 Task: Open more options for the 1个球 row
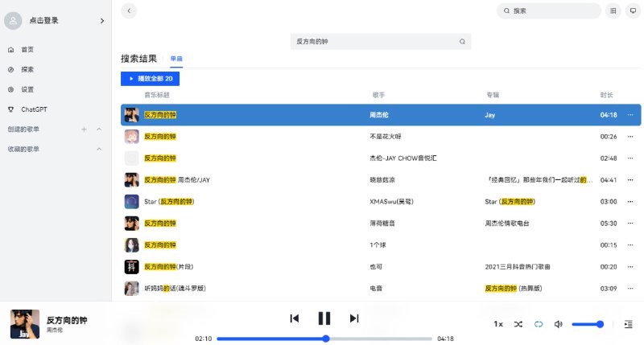(x=630, y=245)
